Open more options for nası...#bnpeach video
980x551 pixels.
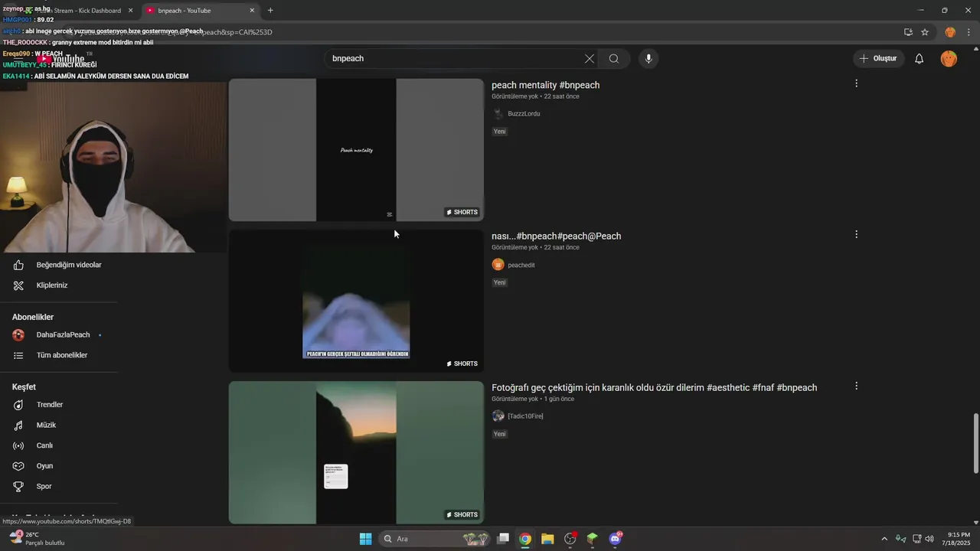coord(856,235)
